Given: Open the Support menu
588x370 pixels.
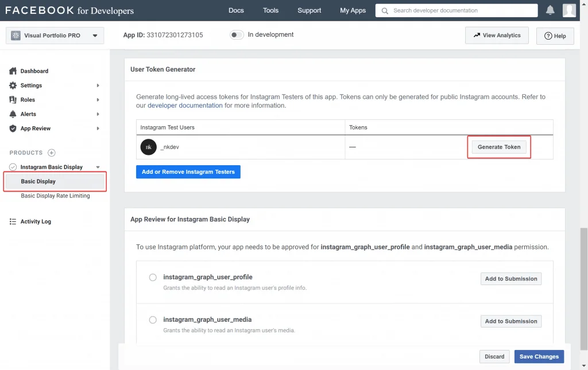Looking at the screenshot, I should 310,10.
